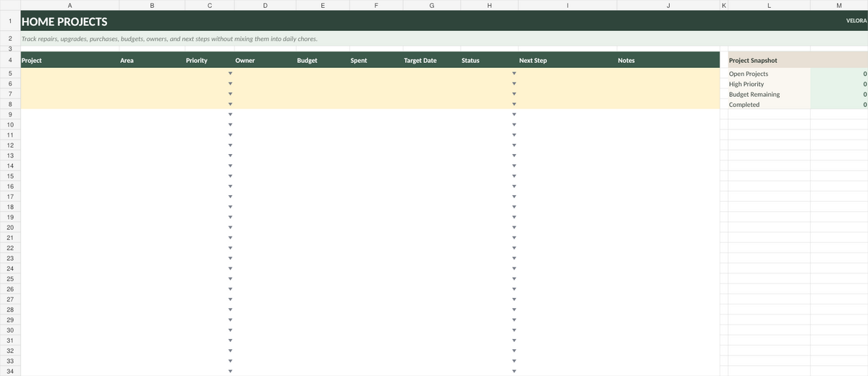The image size is (868, 376).
Task: Select column B header
Action: (x=151, y=5)
